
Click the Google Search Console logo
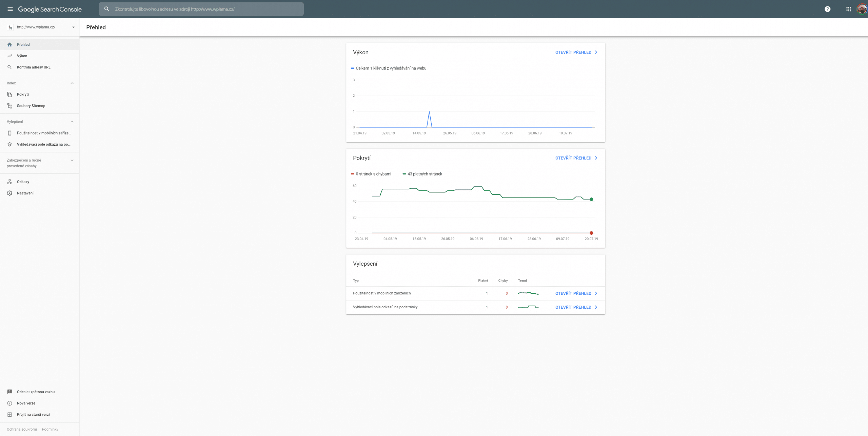tap(50, 9)
